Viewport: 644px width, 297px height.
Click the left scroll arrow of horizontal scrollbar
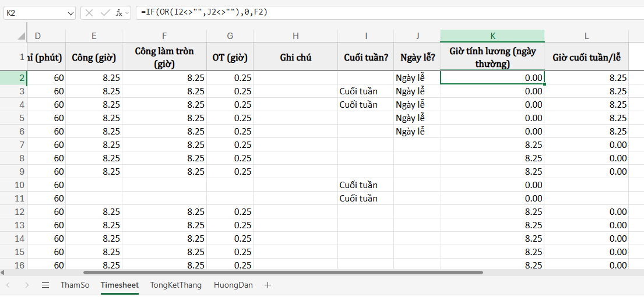click(x=3, y=272)
